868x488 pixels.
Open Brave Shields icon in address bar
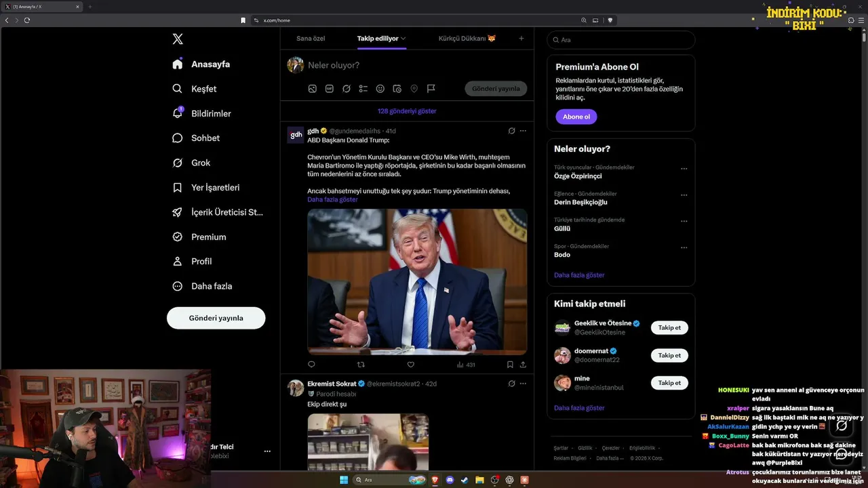(610, 20)
